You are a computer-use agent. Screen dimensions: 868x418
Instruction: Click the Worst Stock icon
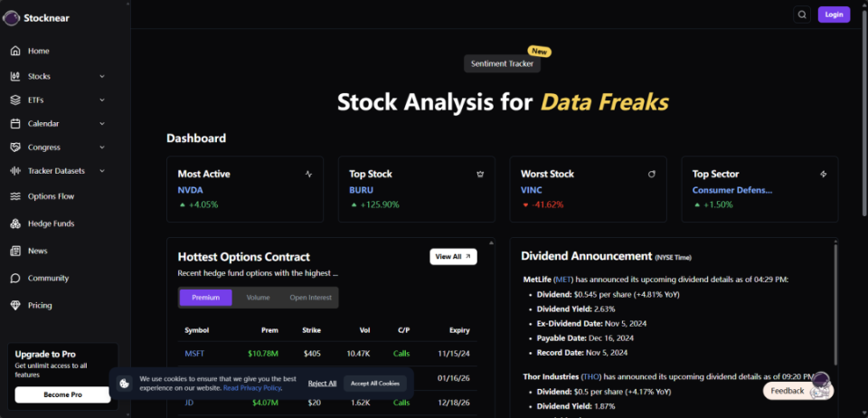point(652,174)
